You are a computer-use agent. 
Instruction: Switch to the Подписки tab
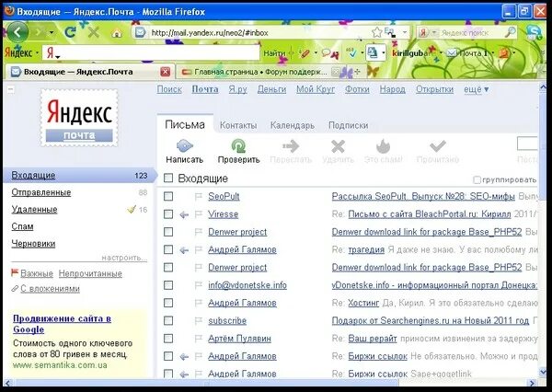[348, 125]
